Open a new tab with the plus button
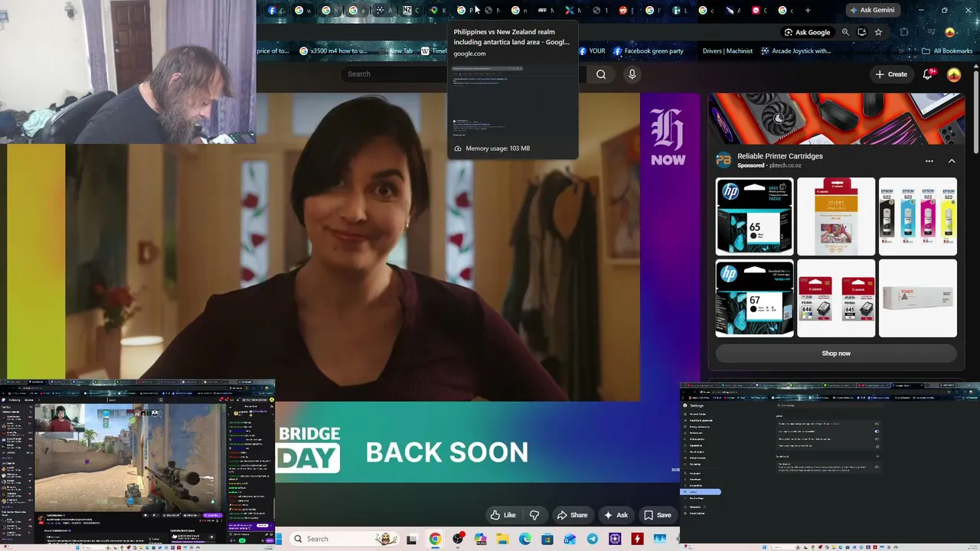 808,10
